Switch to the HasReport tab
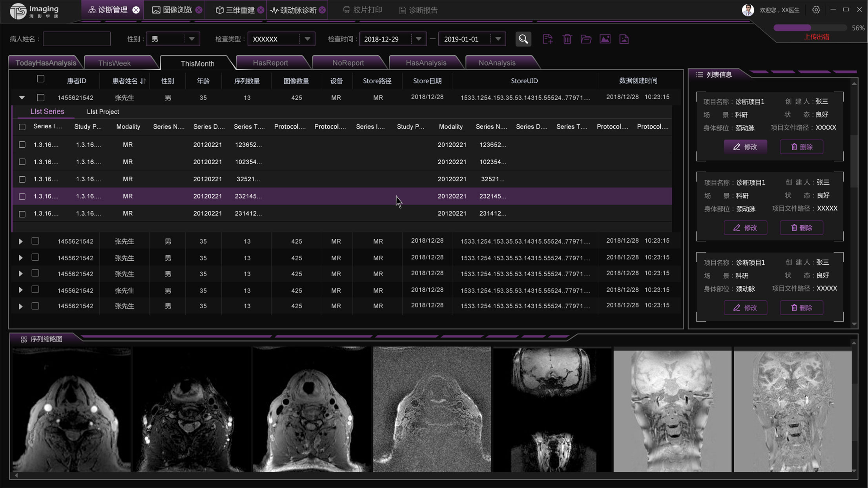The height and width of the screenshot is (488, 868). 270,63
